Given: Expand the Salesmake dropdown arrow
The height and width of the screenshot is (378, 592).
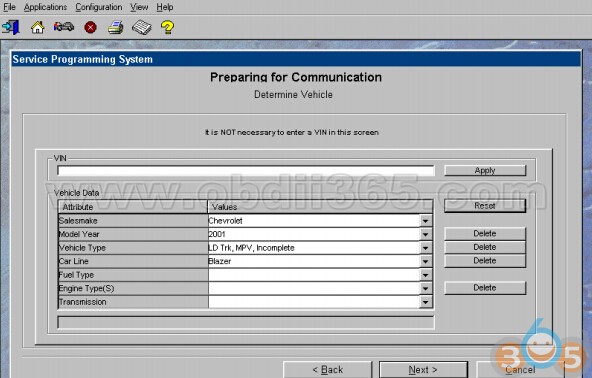Looking at the screenshot, I should (x=425, y=221).
